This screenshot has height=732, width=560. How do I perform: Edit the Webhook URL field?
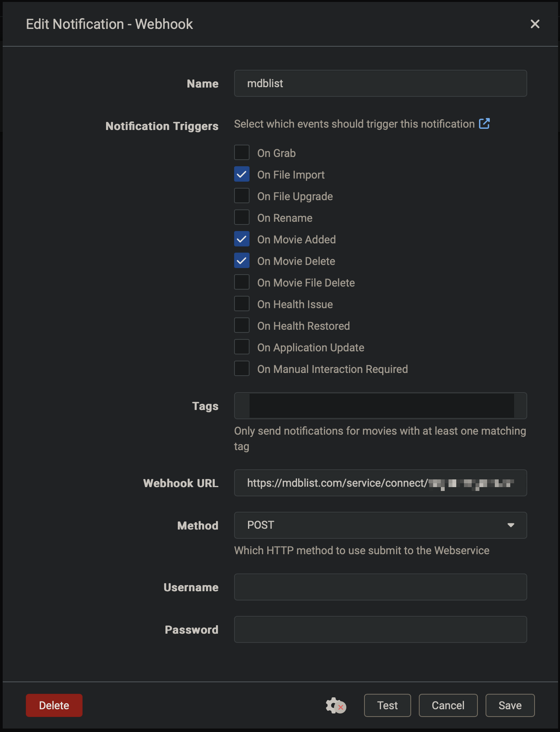[x=380, y=483]
